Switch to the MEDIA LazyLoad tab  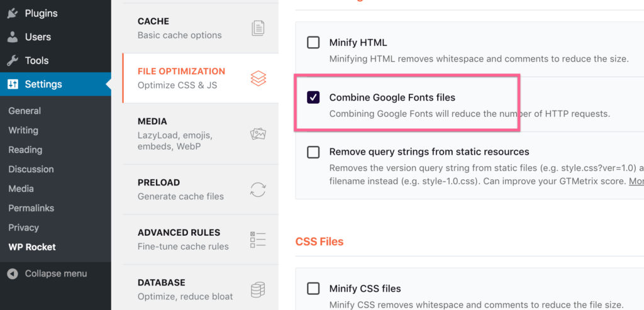(201, 134)
